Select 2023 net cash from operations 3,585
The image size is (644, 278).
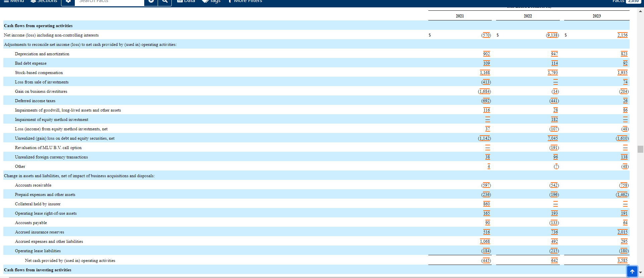pyautogui.click(x=623, y=261)
